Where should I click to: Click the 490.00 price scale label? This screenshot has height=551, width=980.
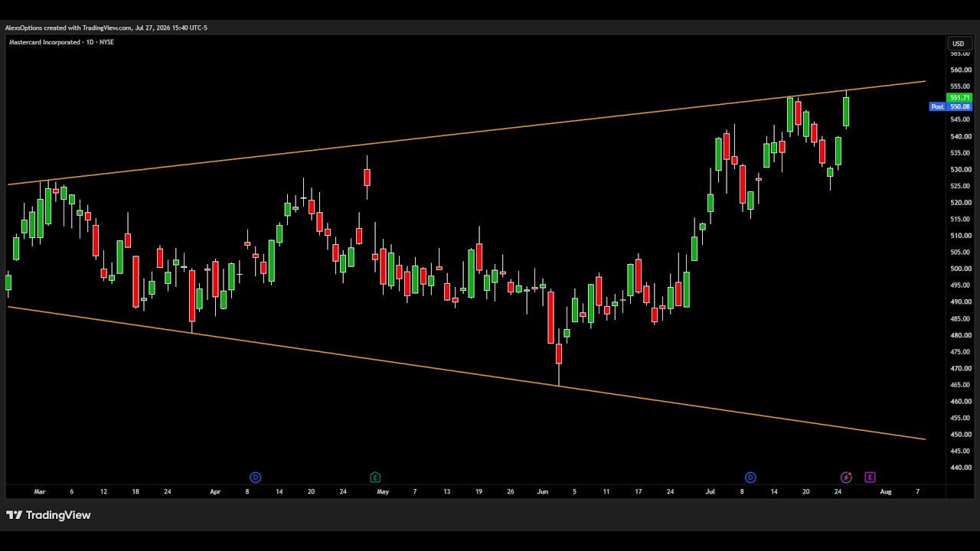[960, 302]
